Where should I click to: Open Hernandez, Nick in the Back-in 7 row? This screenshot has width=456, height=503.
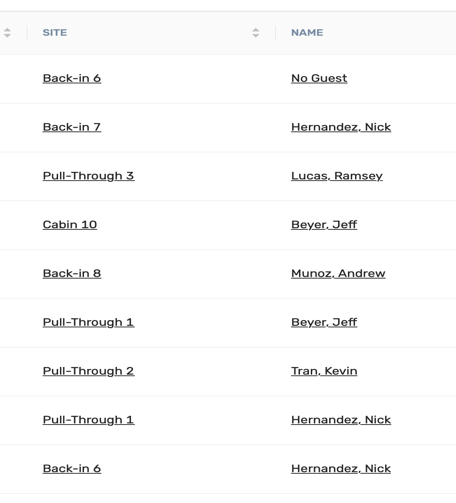pos(341,127)
